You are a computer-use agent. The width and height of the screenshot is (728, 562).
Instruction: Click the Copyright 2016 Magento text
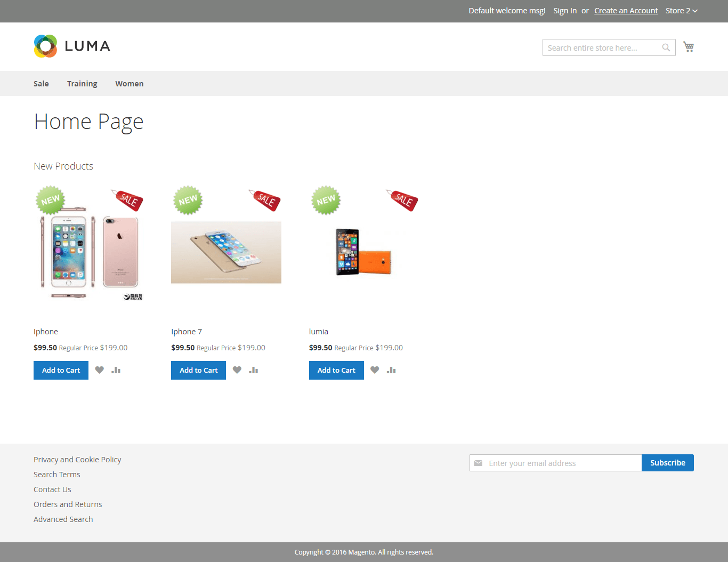tap(364, 552)
